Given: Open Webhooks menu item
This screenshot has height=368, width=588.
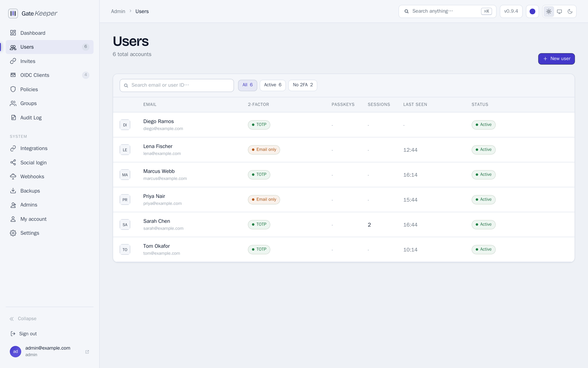Looking at the screenshot, I should 50,176.
